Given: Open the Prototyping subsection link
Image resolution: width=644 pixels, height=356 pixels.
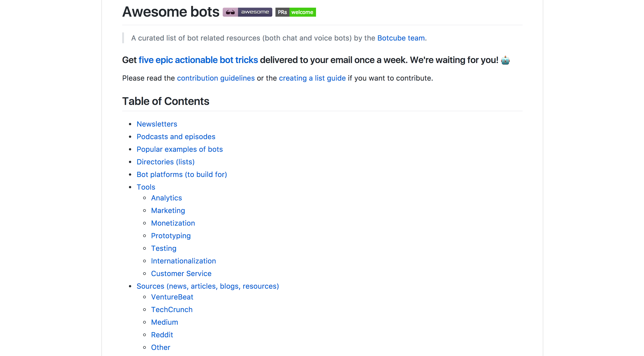Looking at the screenshot, I should pyautogui.click(x=171, y=236).
